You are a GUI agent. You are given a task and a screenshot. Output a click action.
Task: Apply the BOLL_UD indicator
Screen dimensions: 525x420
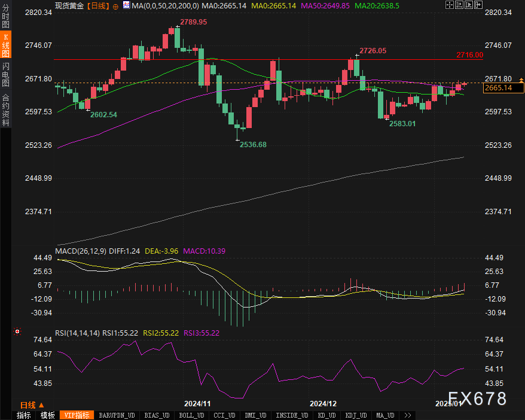click(x=191, y=415)
